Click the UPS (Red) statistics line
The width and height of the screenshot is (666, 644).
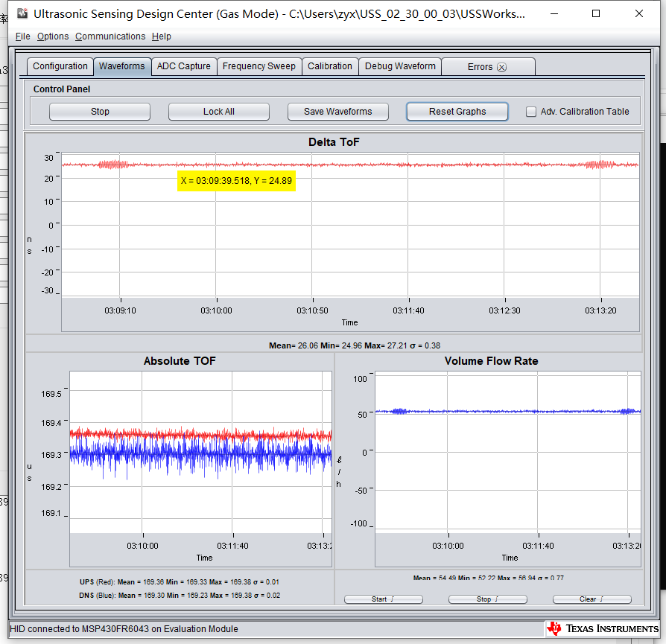pos(180,582)
